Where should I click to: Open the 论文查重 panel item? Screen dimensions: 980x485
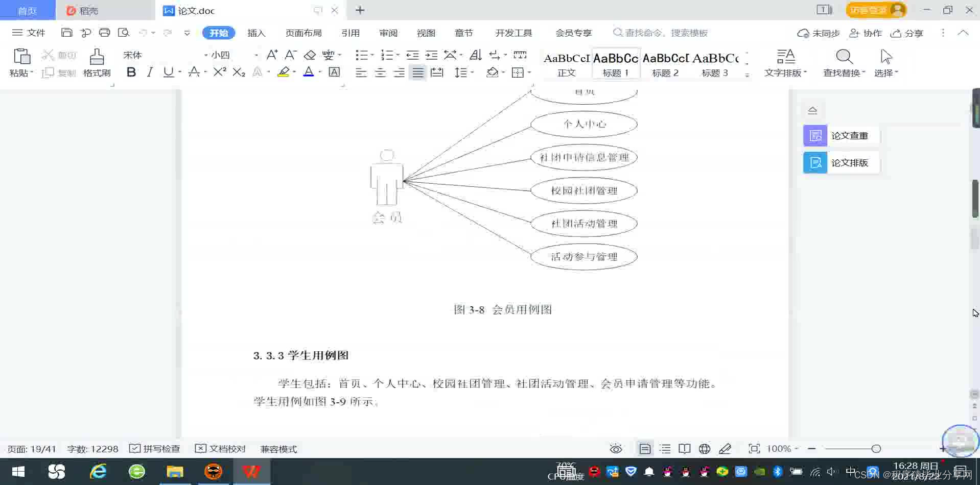tap(841, 136)
